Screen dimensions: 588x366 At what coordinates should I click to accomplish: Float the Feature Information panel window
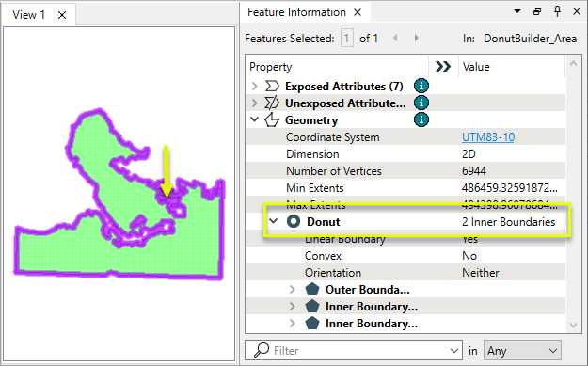point(537,11)
